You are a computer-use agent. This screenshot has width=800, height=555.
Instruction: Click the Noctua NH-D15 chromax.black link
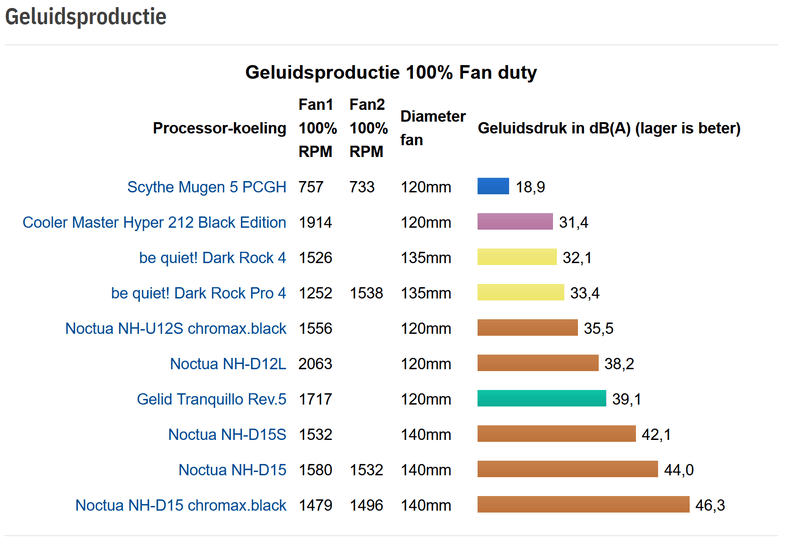(180, 505)
